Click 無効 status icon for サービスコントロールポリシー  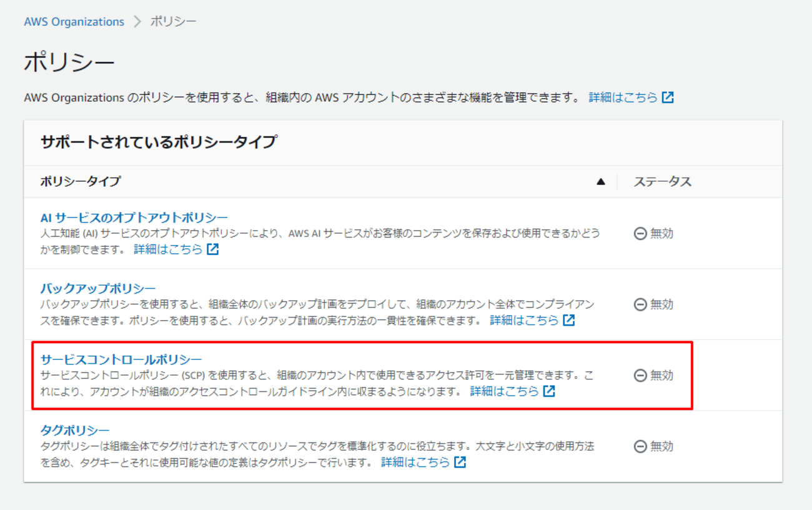640,376
